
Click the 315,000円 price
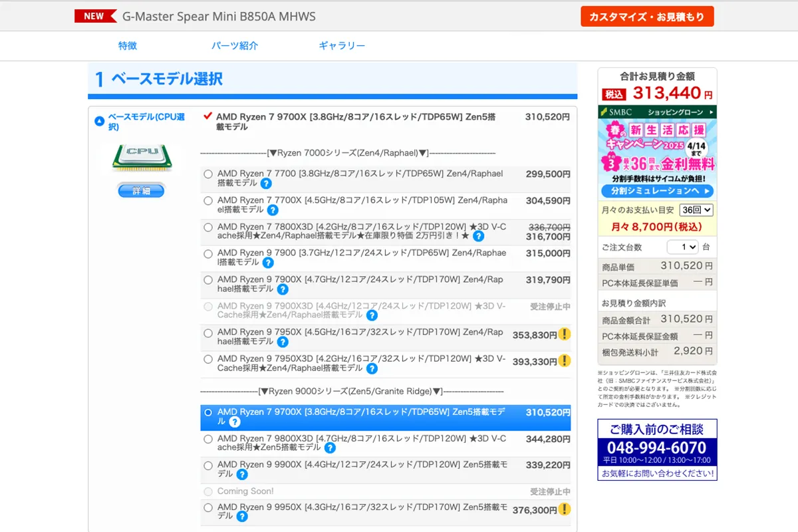pos(548,253)
